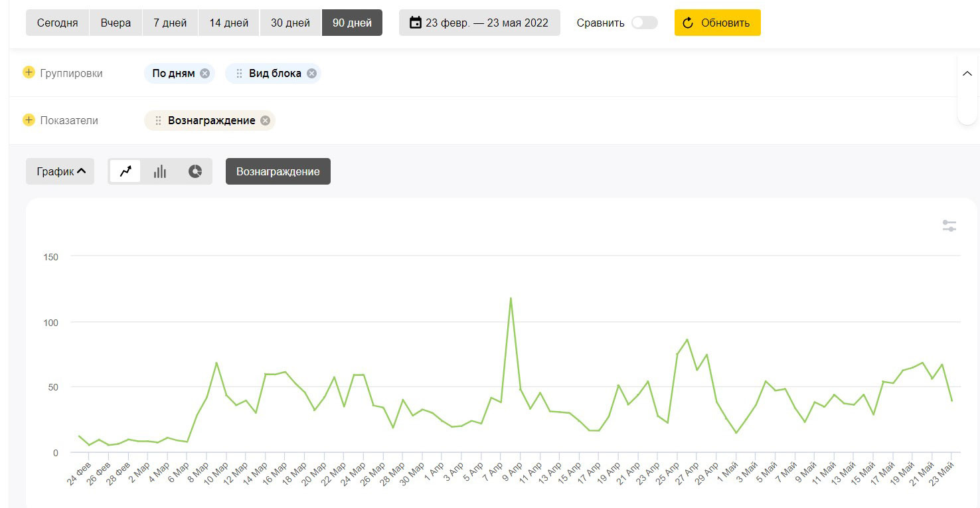Select the 30 дней period tab
The image size is (980, 508).
[x=290, y=23]
